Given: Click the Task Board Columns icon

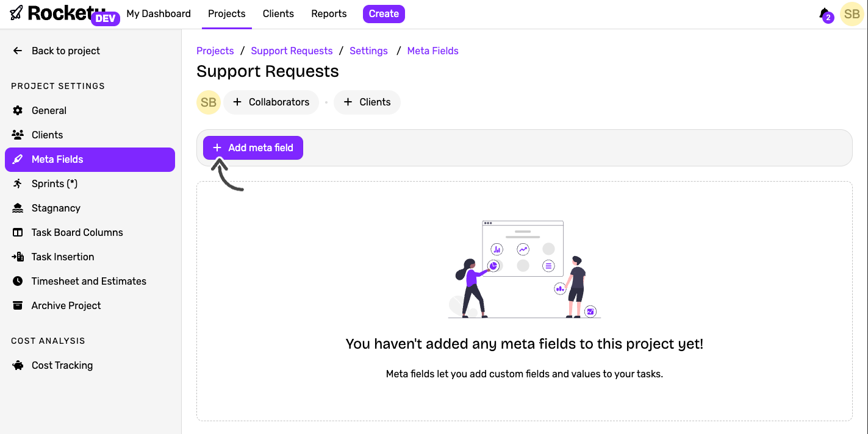Looking at the screenshot, I should click(18, 232).
